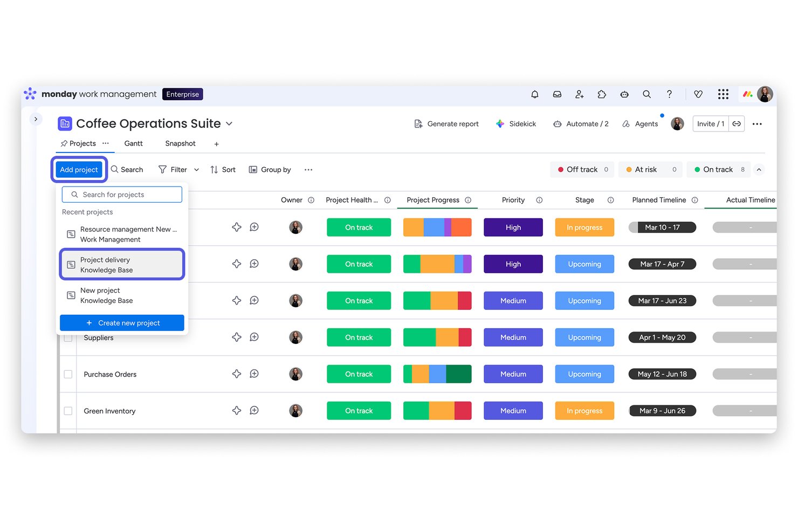
Task: Sort the board items
Action: coord(223,170)
